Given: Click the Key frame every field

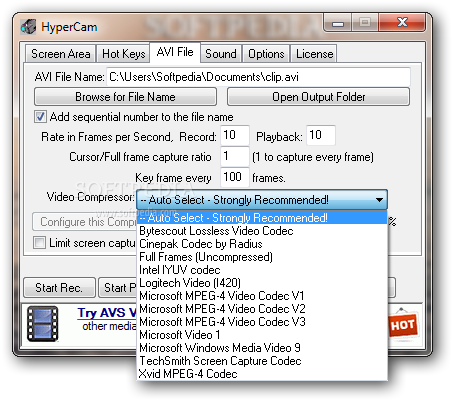Looking at the screenshot, I should coord(235,177).
